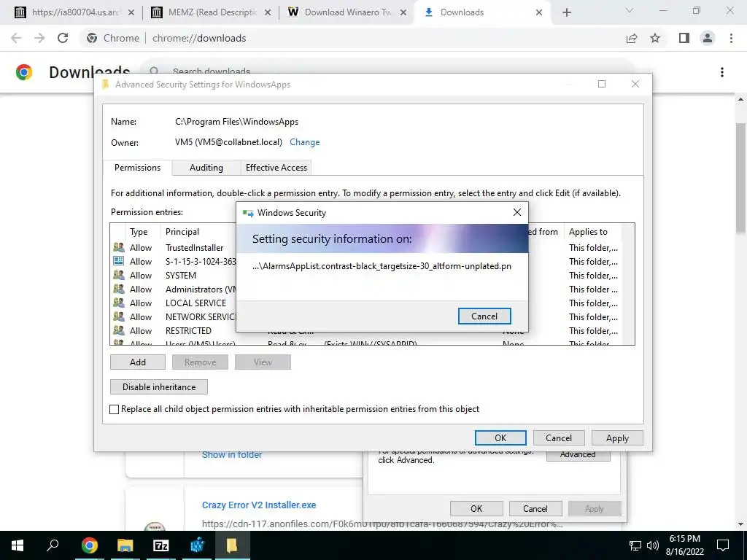Viewport: 747px width, 560px height.
Task: Switch to the MEMZ (Read Description) tab
Action: point(209,12)
